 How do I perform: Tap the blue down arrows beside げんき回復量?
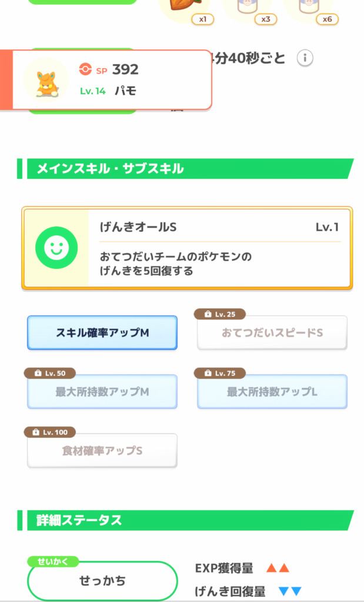[290, 591]
